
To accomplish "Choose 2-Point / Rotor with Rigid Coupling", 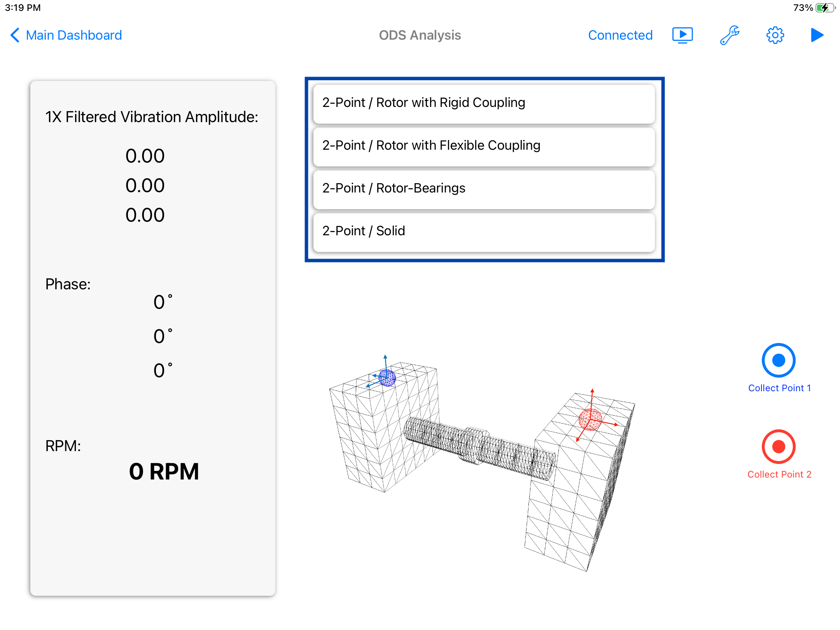I will point(484,103).
